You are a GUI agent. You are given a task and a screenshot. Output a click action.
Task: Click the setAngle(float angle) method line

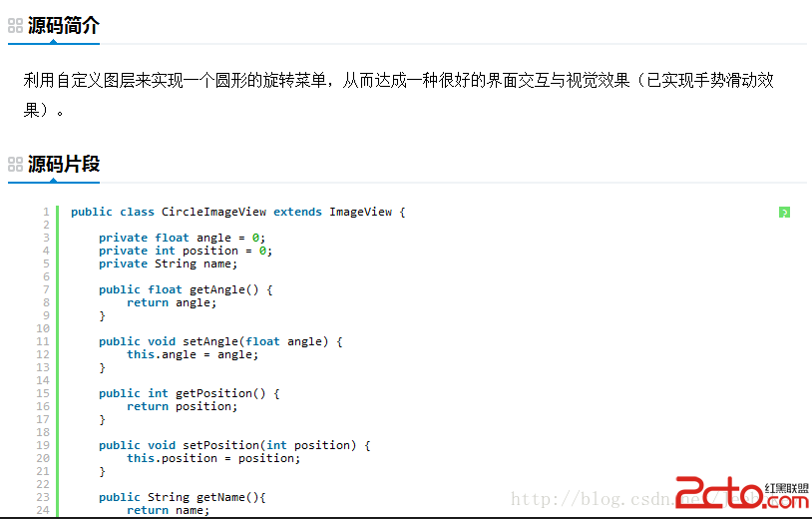[x=220, y=341]
